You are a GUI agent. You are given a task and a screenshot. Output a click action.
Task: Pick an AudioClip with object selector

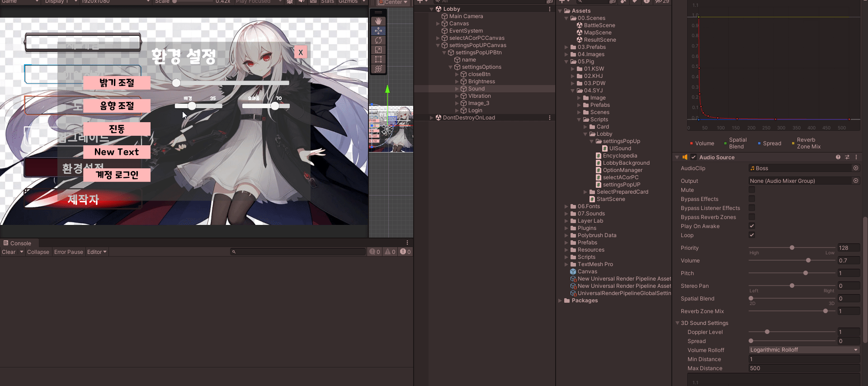point(856,168)
